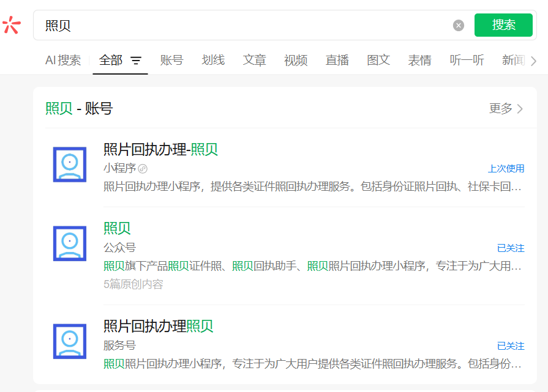Viewport: 548px width, 392px height.
Task: Click the description starting 照片回执办理小程序，提供各类
Action: tap(312, 187)
